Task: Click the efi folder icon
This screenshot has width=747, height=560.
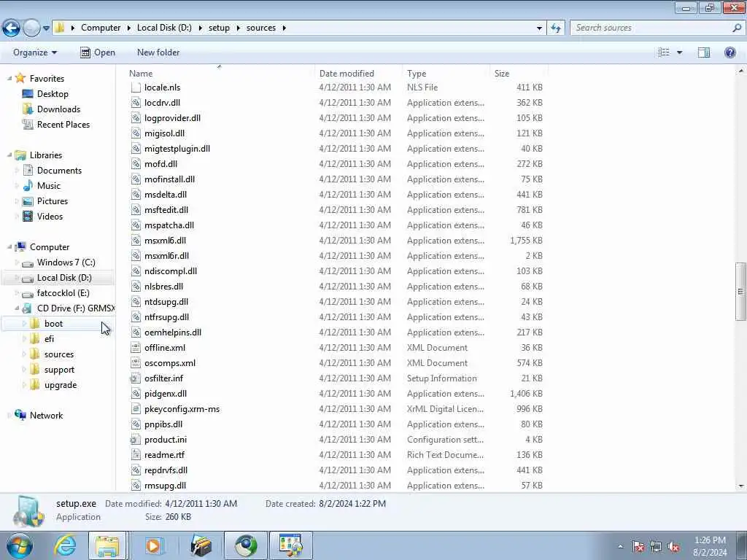Action: point(35,339)
